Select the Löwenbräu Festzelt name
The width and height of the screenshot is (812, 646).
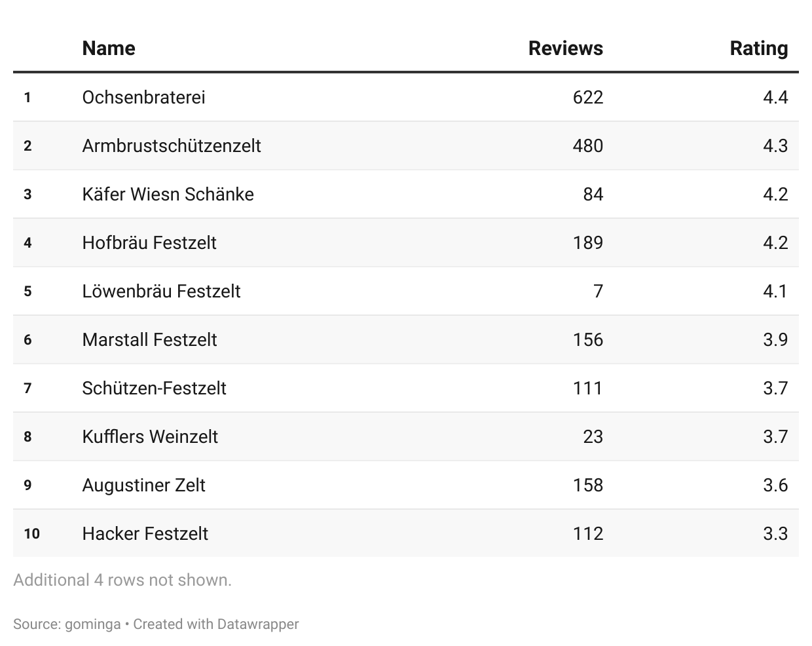coord(161,292)
